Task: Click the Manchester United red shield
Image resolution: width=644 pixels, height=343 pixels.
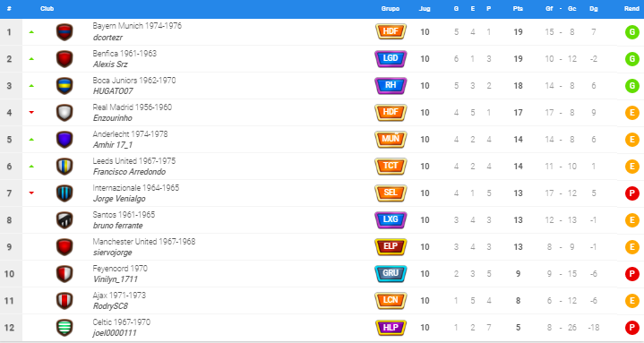Action: 64,247
